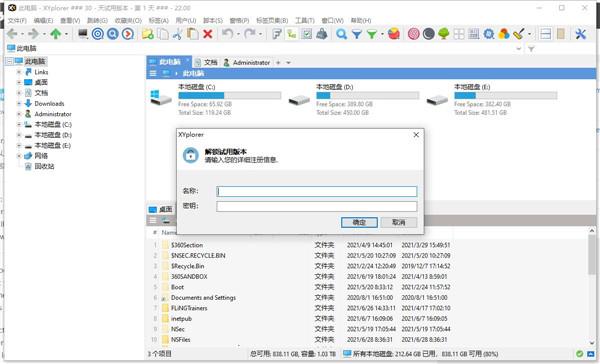Go up one level with the green arrow
The image size is (600, 364).
56,34
